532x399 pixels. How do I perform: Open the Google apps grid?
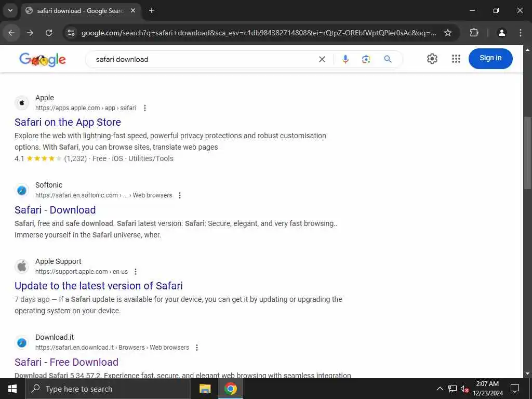pyautogui.click(x=456, y=59)
